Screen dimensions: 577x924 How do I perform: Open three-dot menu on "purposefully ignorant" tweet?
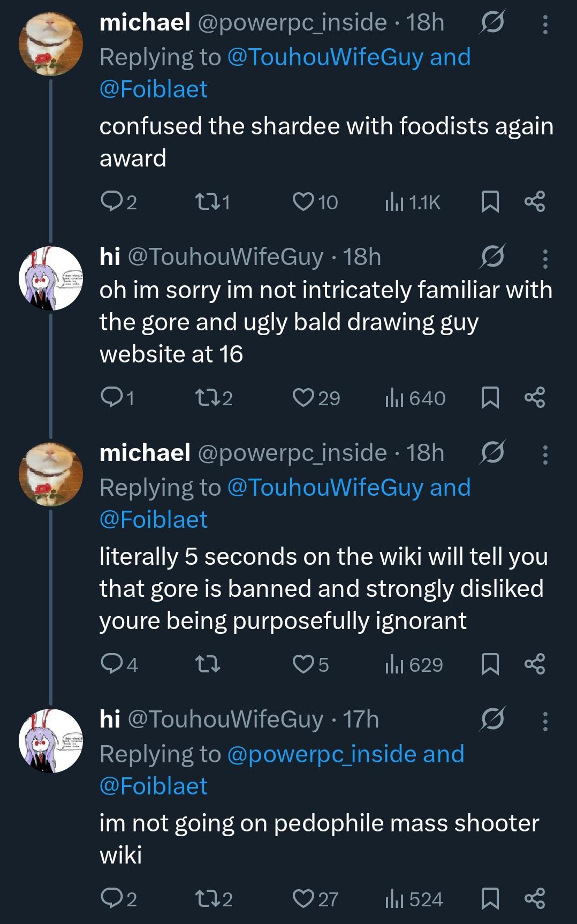tap(545, 455)
